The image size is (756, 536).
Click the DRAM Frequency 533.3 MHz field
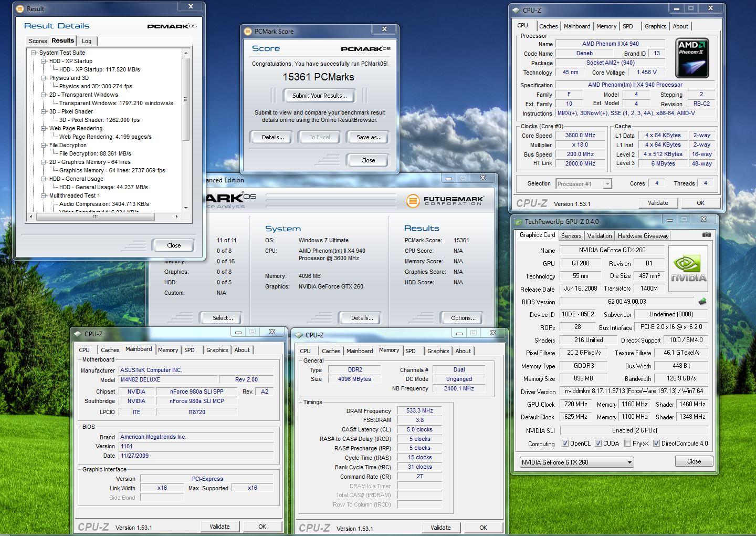419,411
